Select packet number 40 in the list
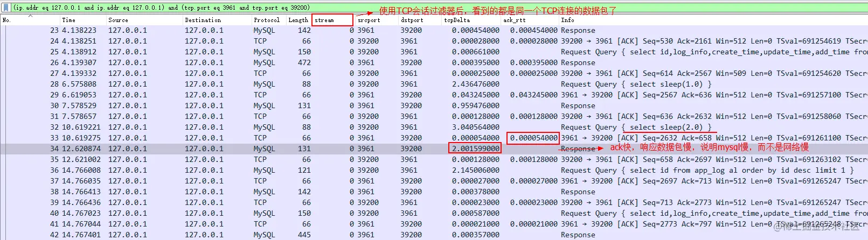Image resolution: width=868 pixels, height=240 pixels. coord(434,213)
